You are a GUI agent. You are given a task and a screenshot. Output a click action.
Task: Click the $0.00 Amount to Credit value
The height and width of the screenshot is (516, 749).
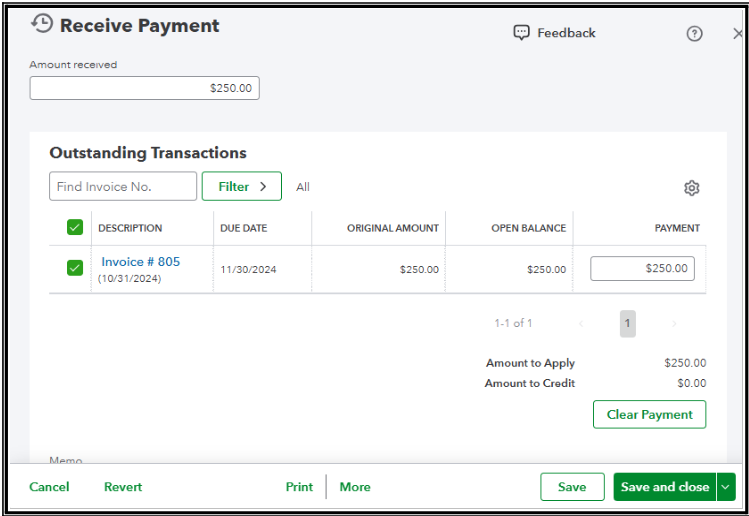(692, 383)
